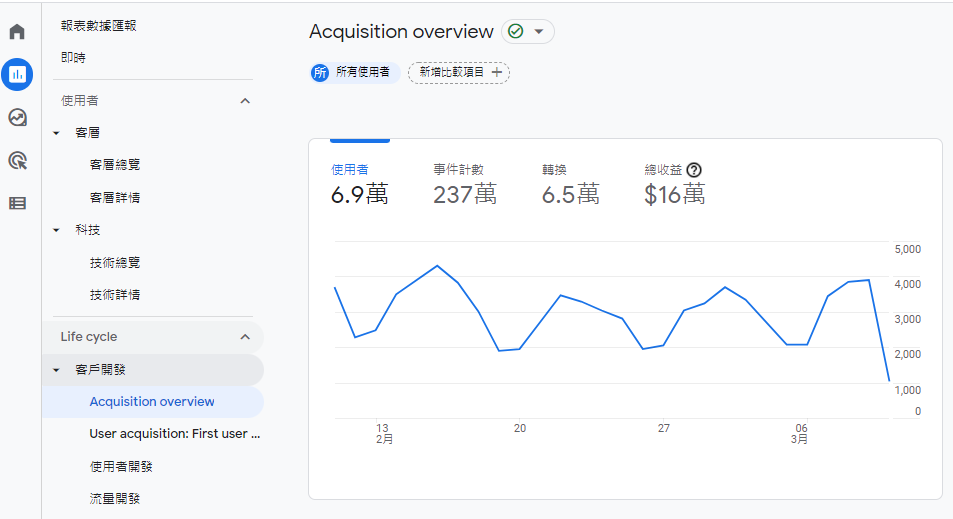953x519 pixels.
Task: Click the Acquisition overview page title
Action: click(x=401, y=32)
